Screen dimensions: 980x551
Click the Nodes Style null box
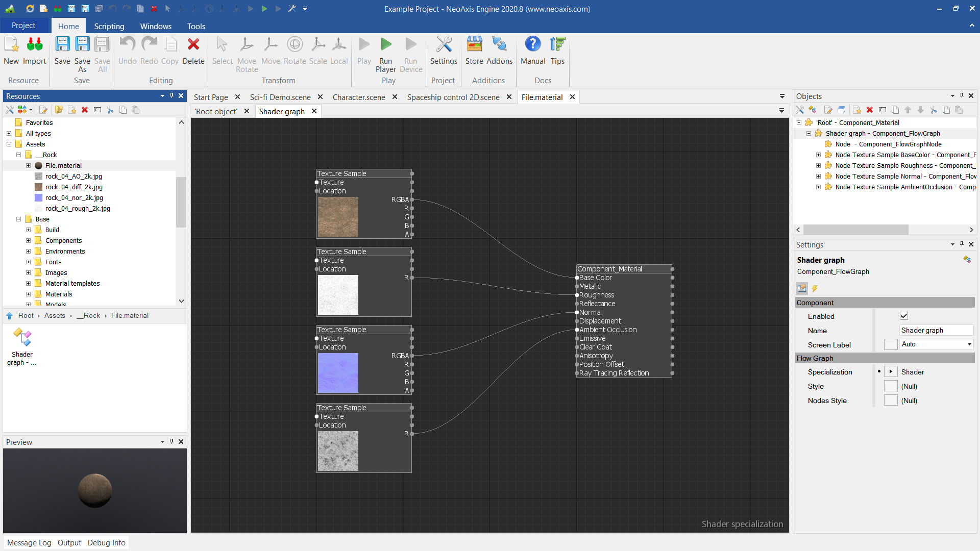[x=891, y=400]
